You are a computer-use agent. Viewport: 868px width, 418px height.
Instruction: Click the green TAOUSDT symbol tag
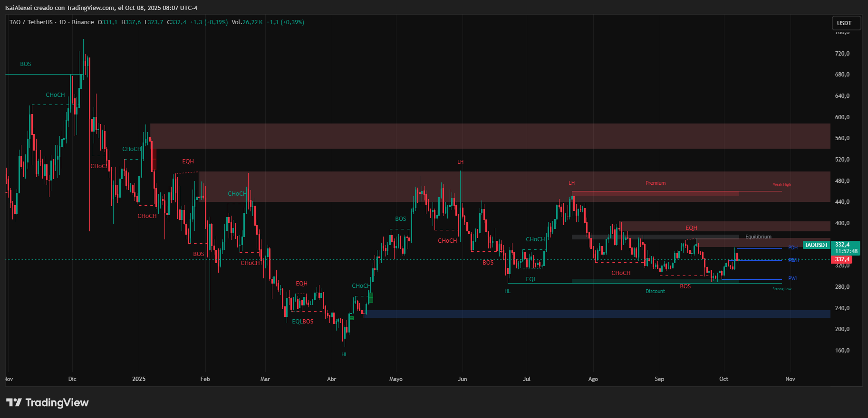tap(816, 245)
